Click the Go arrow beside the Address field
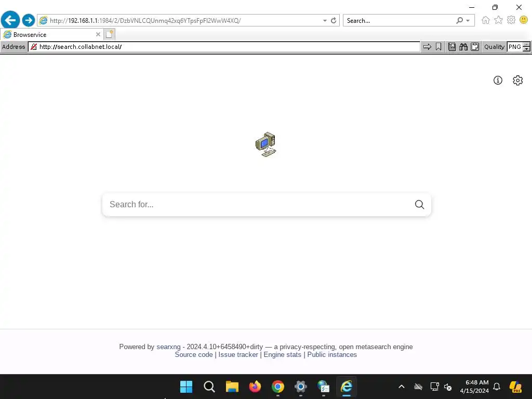The height and width of the screenshot is (399, 532). pos(427,47)
